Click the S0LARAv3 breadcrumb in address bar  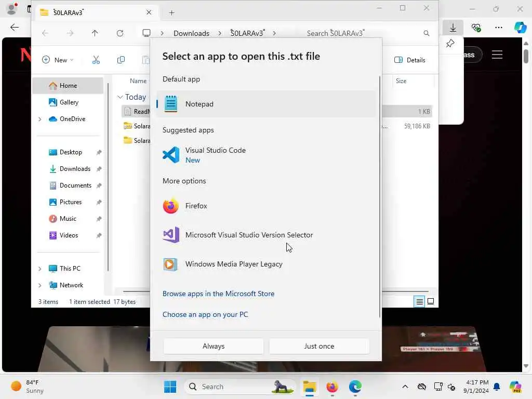click(x=247, y=33)
